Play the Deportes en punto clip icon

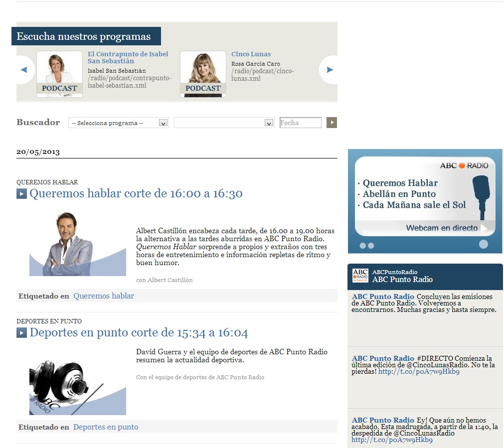pos(21,332)
